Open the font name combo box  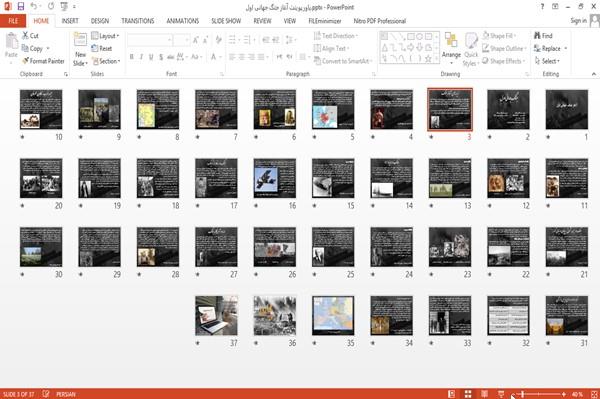[150, 40]
